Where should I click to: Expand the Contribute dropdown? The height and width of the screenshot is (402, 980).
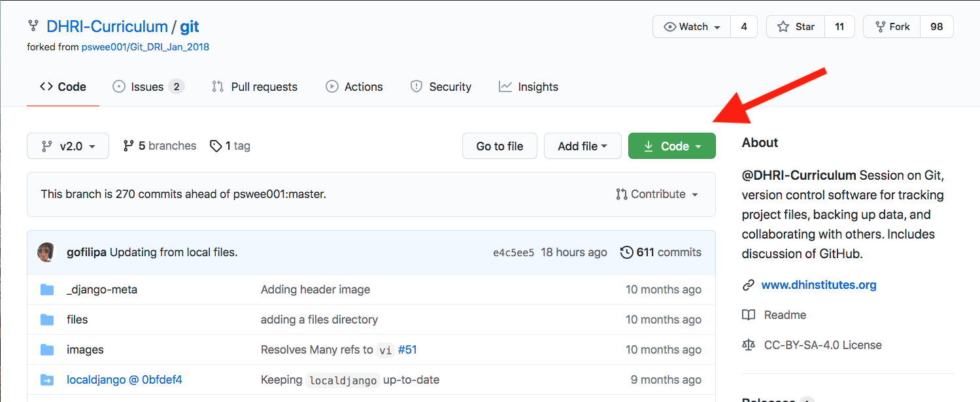pos(657,194)
